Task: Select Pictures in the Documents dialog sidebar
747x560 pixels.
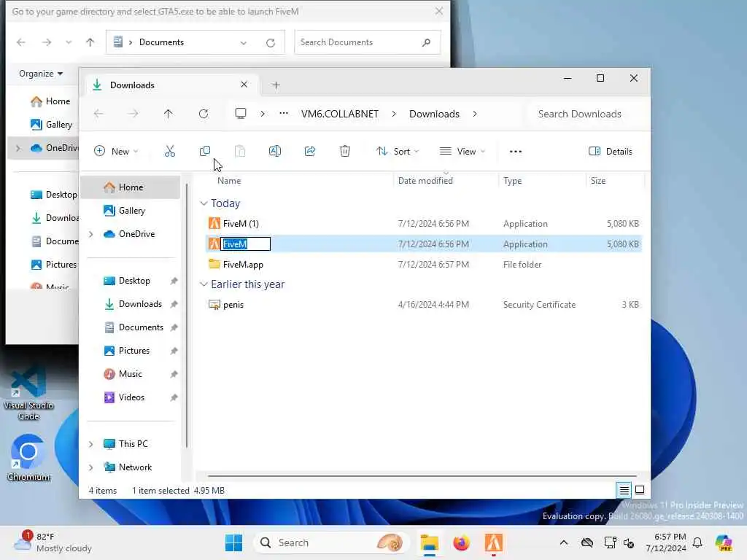Action: (x=53, y=264)
